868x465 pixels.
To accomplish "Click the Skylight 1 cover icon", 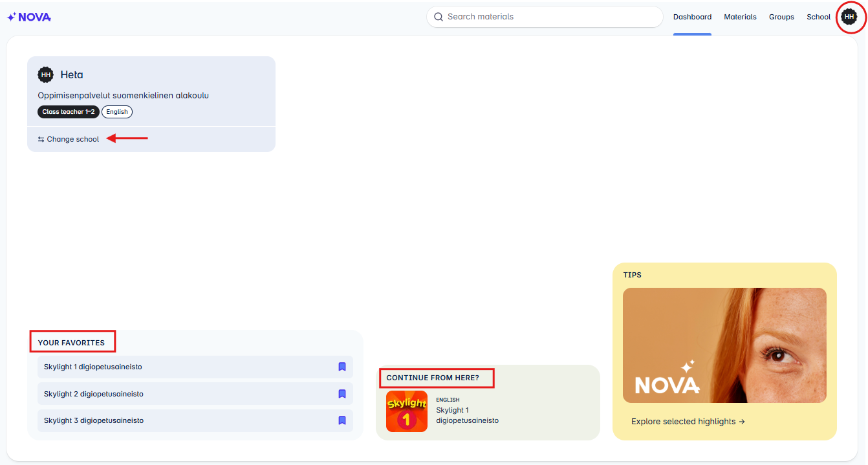I will (x=406, y=411).
